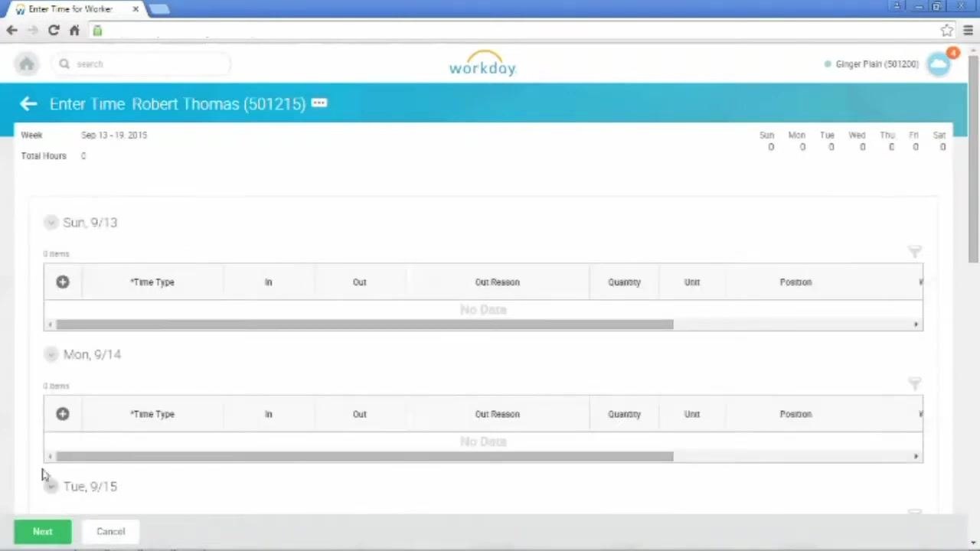
Task: Open the cloud profile icon with notification badge
Action: coord(939,64)
